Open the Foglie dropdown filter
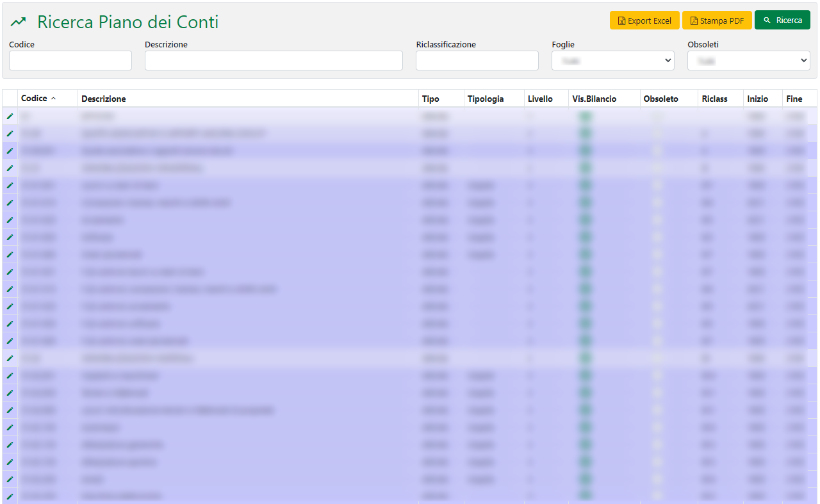 [612, 61]
